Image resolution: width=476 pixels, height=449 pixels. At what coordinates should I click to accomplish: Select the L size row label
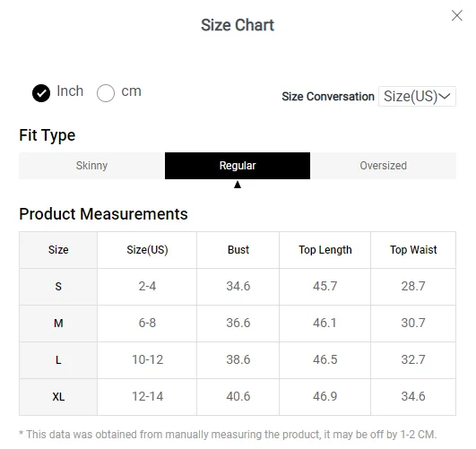(58, 360)
